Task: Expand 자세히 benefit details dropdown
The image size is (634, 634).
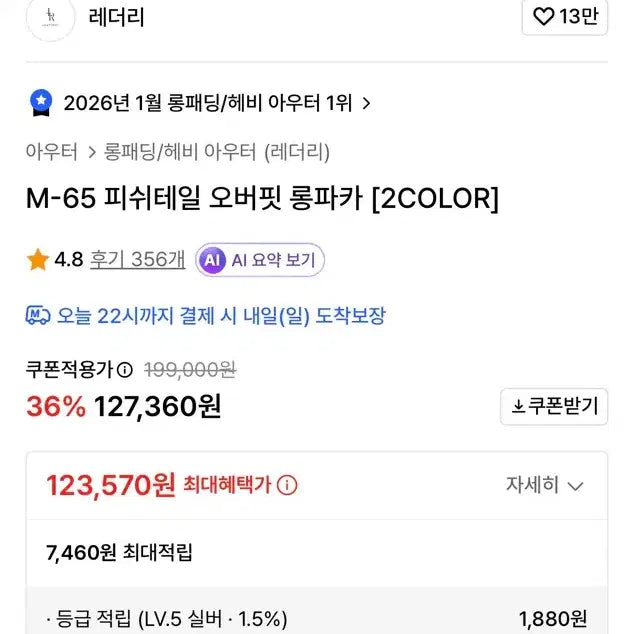Action: 545,485
